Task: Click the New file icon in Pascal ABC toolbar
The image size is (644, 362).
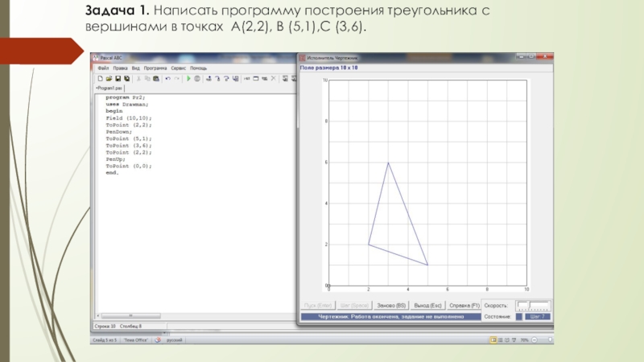Action: tap(100, 78)
